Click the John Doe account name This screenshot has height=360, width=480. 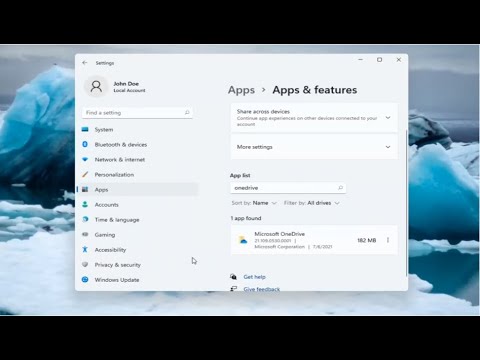(x=126, y=84)
